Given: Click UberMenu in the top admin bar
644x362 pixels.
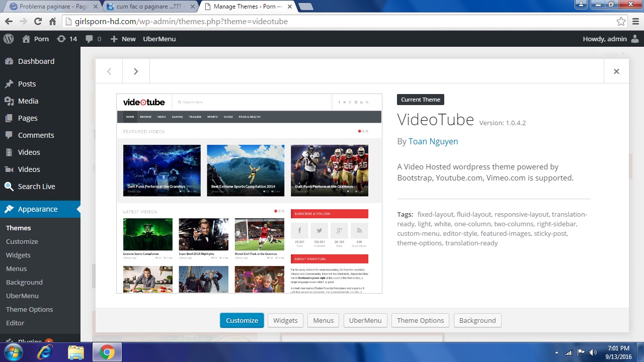Looking at the screenshot, I should (159, 39).
